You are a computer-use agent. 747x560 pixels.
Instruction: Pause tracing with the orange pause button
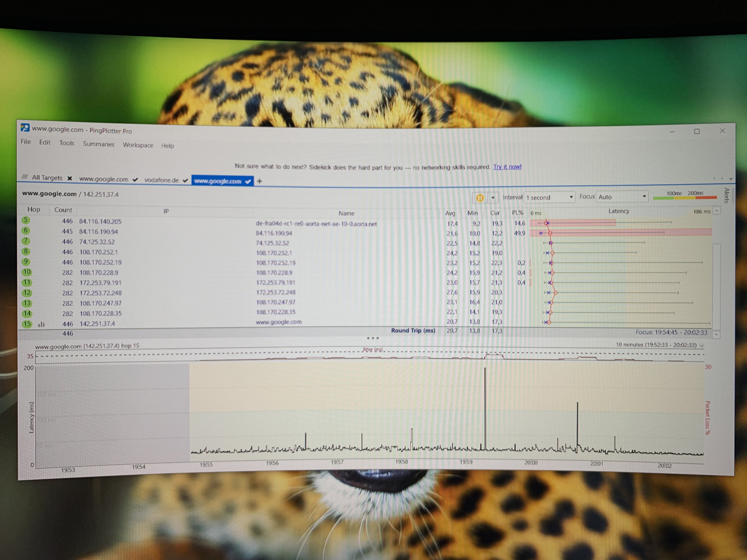point(480,198)
